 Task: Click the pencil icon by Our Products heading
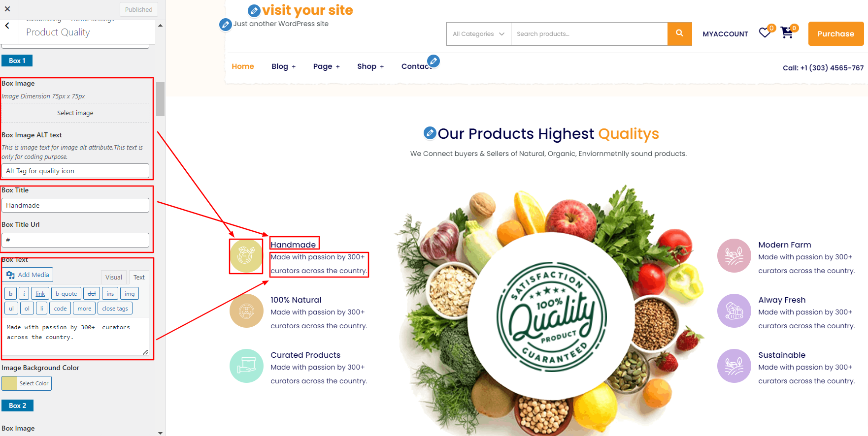pyautogui.click(x=430, y=133)
